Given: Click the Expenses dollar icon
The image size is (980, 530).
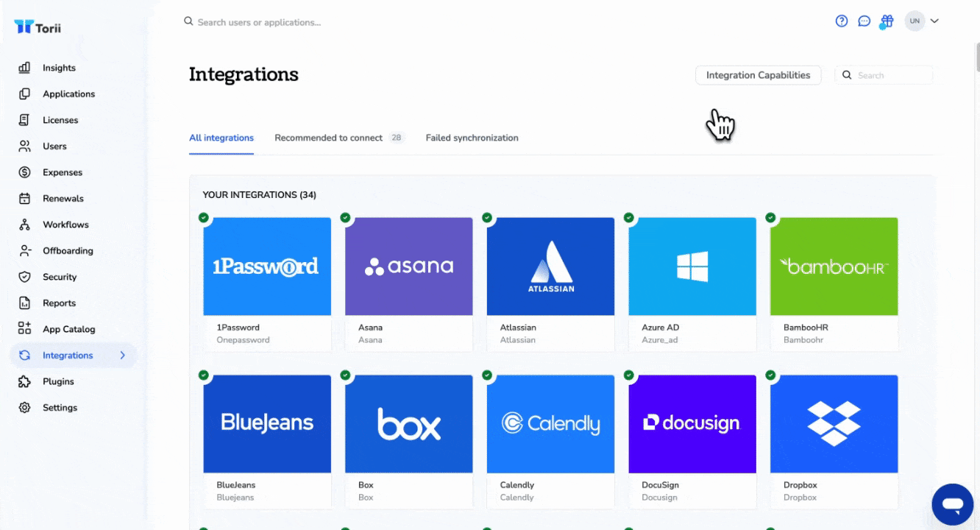Looking at the screenshot, I should click(24, 172).
